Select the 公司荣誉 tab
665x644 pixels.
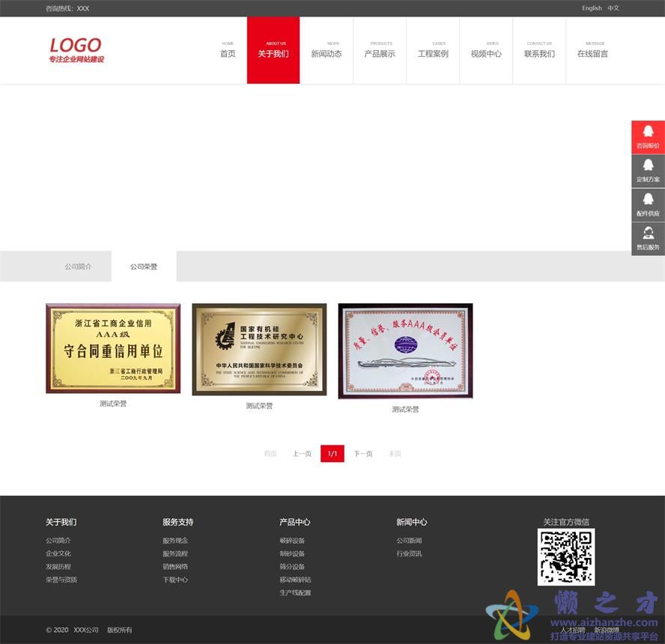(x=144, y=267)
